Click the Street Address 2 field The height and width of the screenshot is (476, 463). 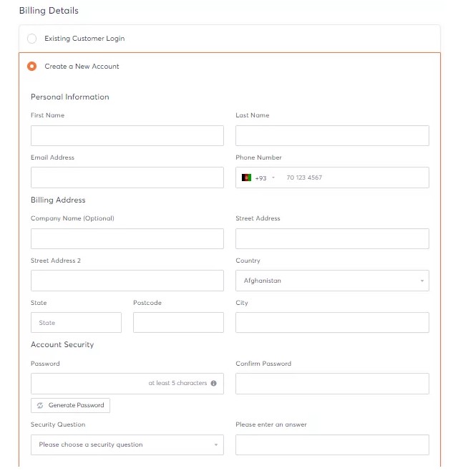tap(127, 281)
